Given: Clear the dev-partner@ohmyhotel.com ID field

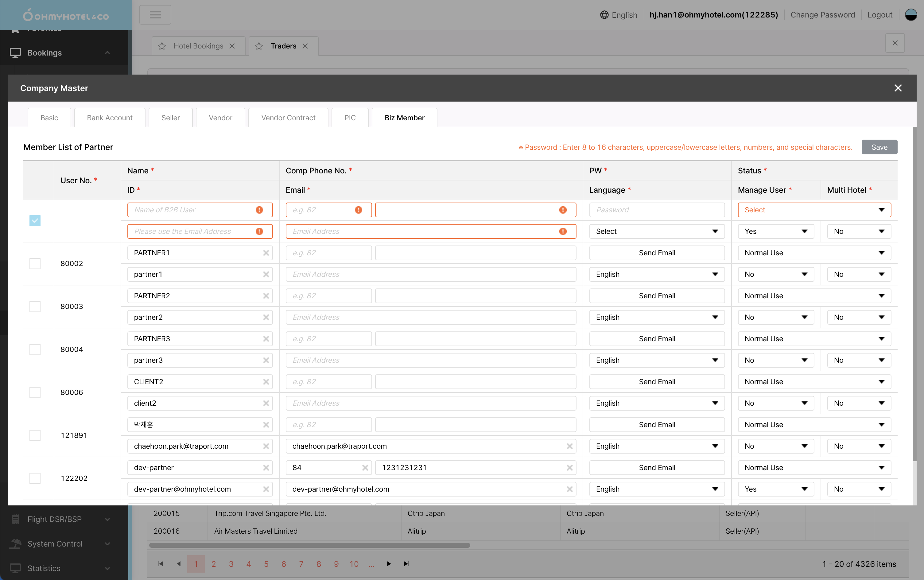Looking at the screenshot, I should (266, 489).
